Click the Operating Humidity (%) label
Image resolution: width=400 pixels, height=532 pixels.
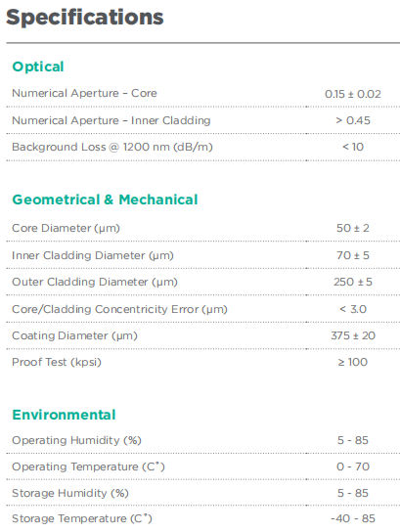click(76, 440)
